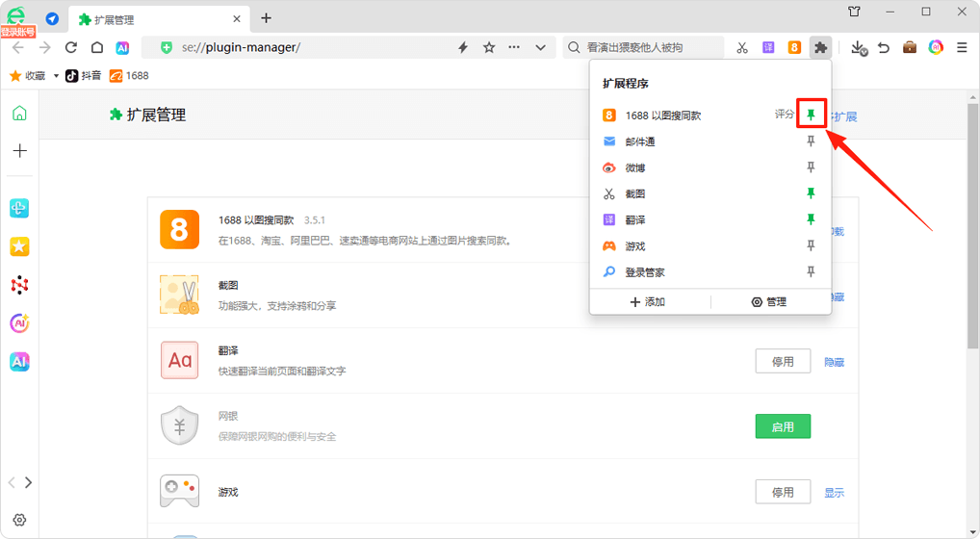Unpin the 1688 以图搜同款 extension
The height and width of the screenshot is (539, 980).
coord(811,115)
